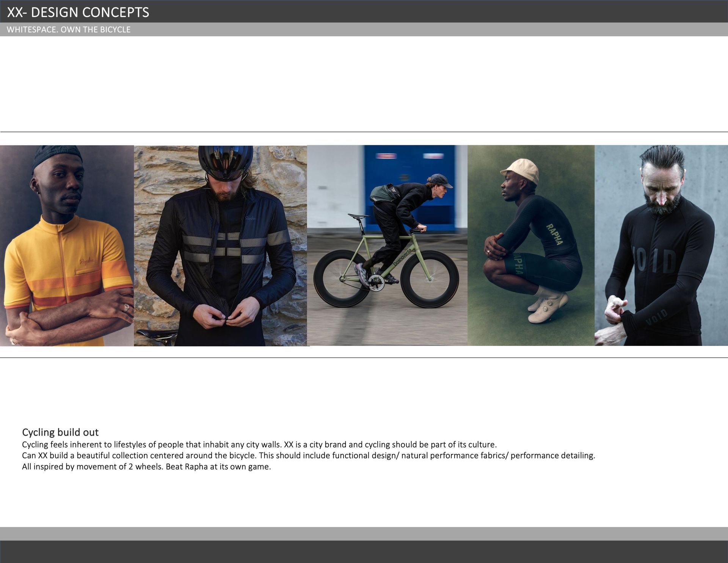This screenshot has width=728, height=563.
Task: Click the cyclist riding the green bike photo
Action: 387,245
